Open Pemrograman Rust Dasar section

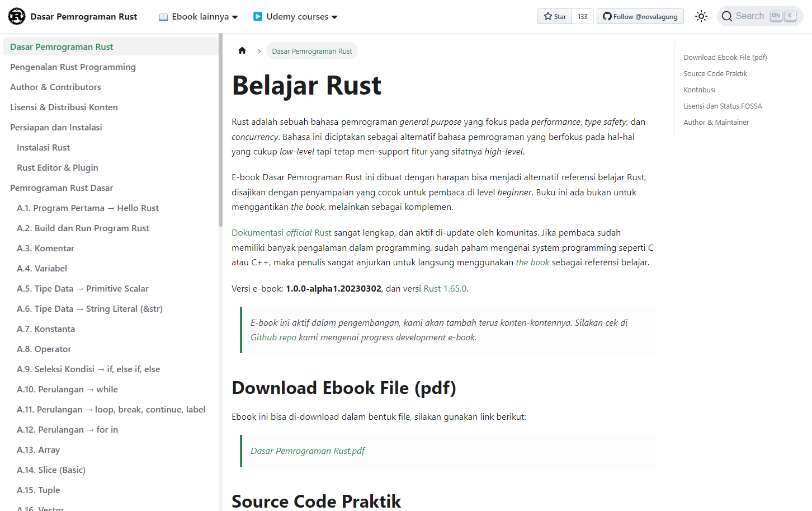111,188
